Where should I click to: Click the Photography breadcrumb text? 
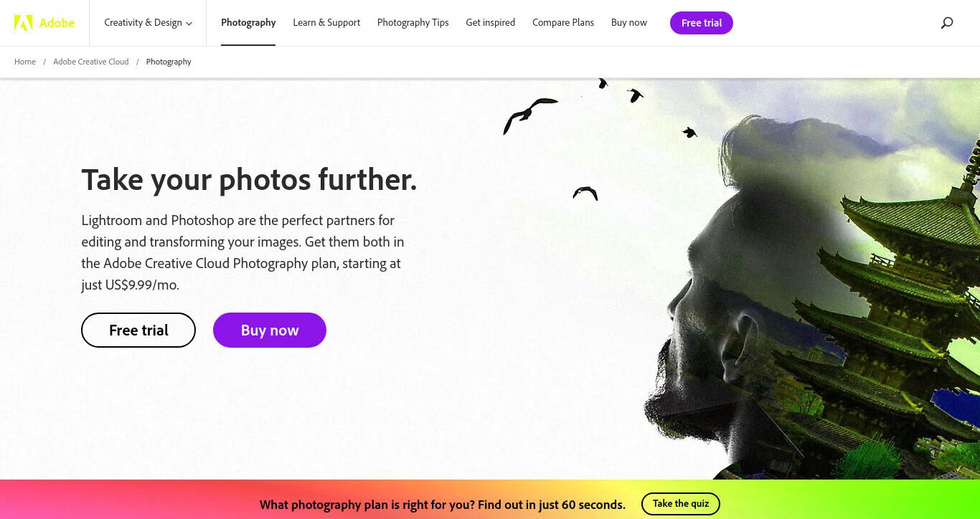(x=169, y=62)
